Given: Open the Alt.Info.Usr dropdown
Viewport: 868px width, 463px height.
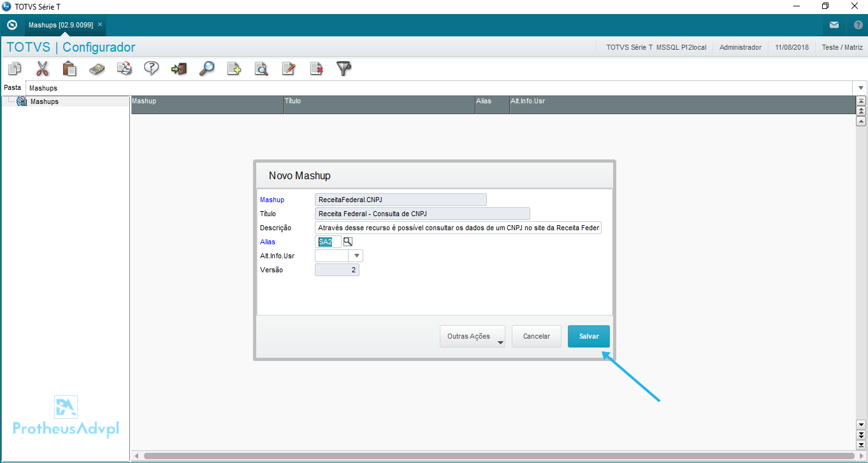Looking at the screenshot, I should pos(357,256).
